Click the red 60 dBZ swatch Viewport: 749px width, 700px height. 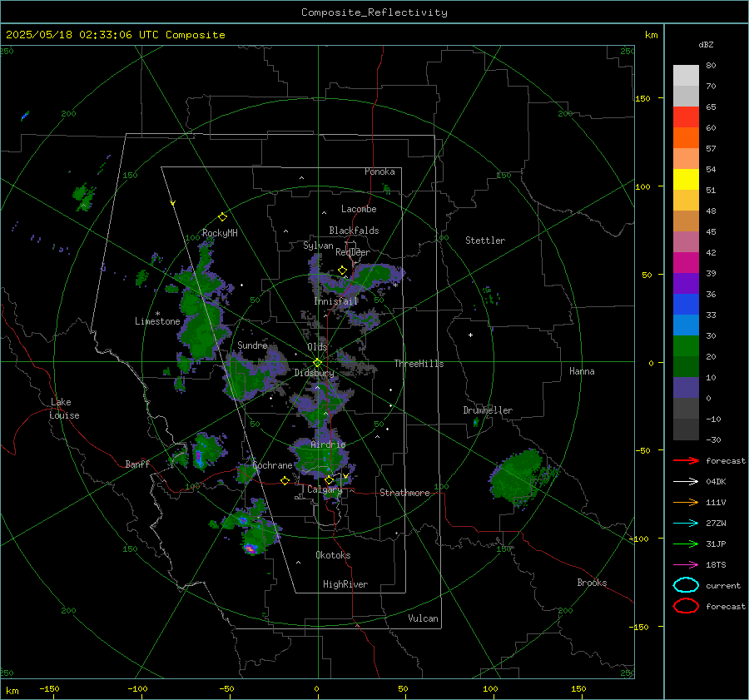click(686, 117)
